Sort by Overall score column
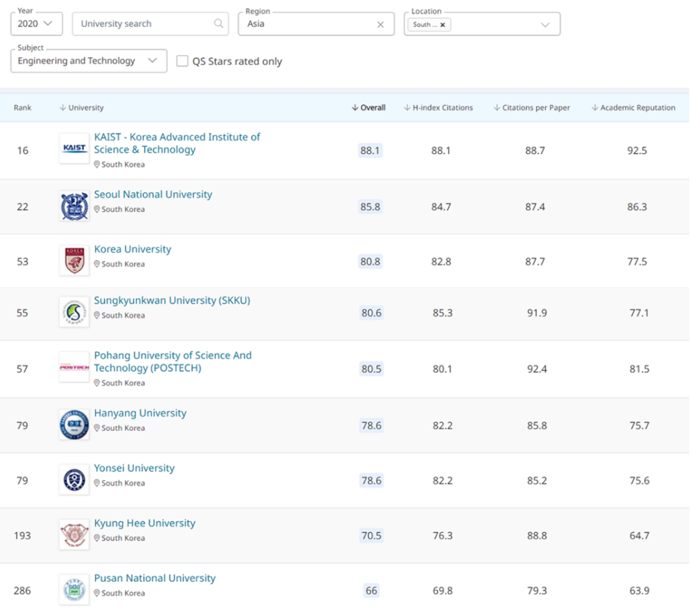The width and height of the screenshot is (690, 616). click(369, 108)
